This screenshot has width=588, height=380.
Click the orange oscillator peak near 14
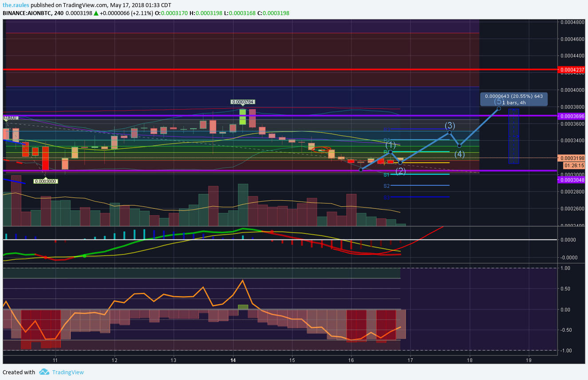point(242,280)
